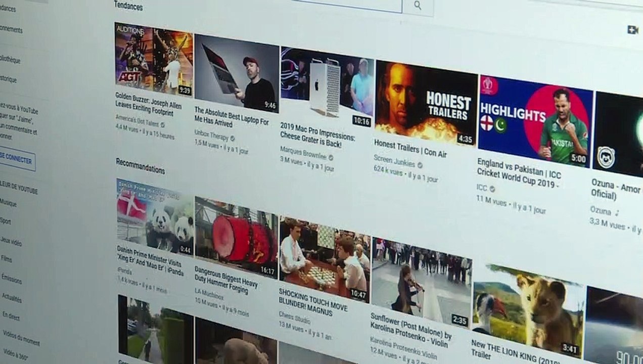Open America's Got Talent channel name
643x364 pixels.
pyautogui.click(x=137, y=120)
